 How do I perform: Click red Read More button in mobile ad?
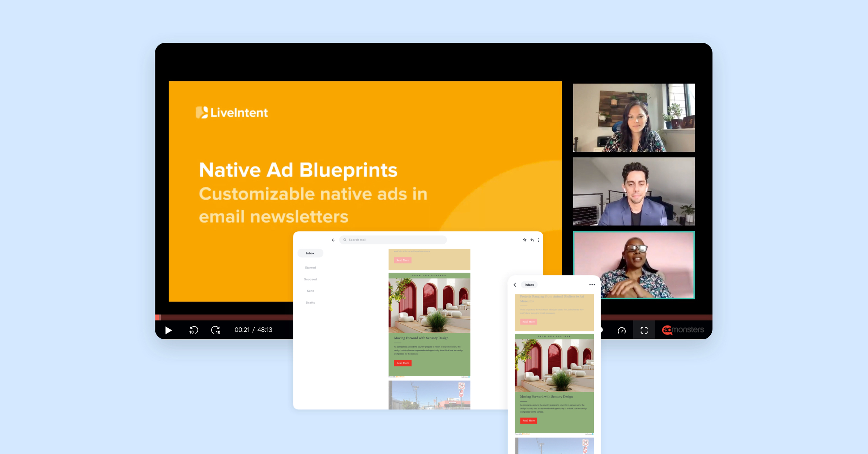[x=528, y=421]
